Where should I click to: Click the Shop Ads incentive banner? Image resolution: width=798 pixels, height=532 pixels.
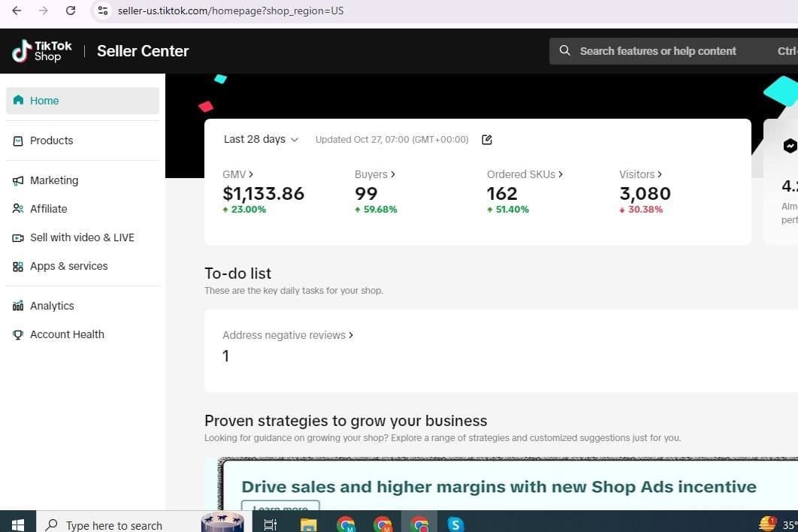click(x=498, y=486)
